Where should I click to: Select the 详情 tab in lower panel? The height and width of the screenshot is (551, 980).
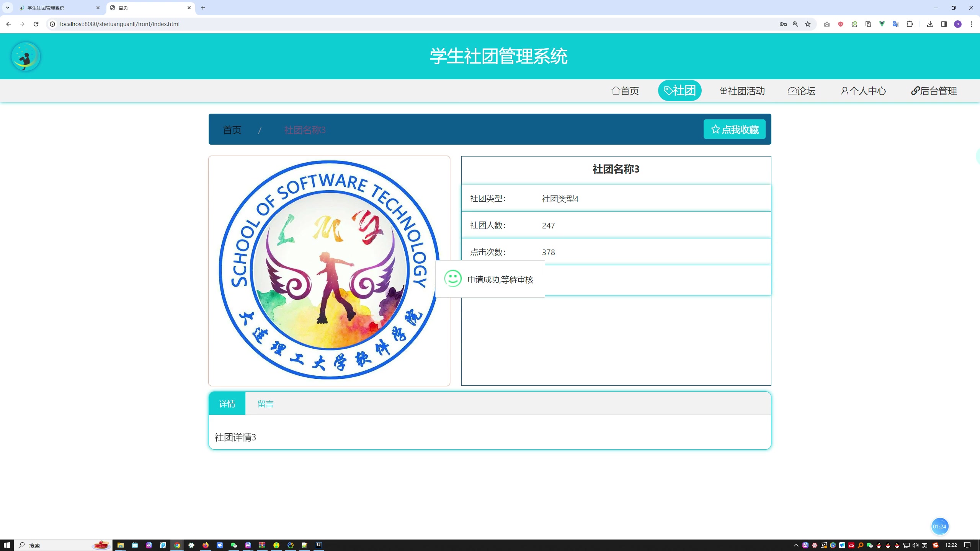[227, 404]
